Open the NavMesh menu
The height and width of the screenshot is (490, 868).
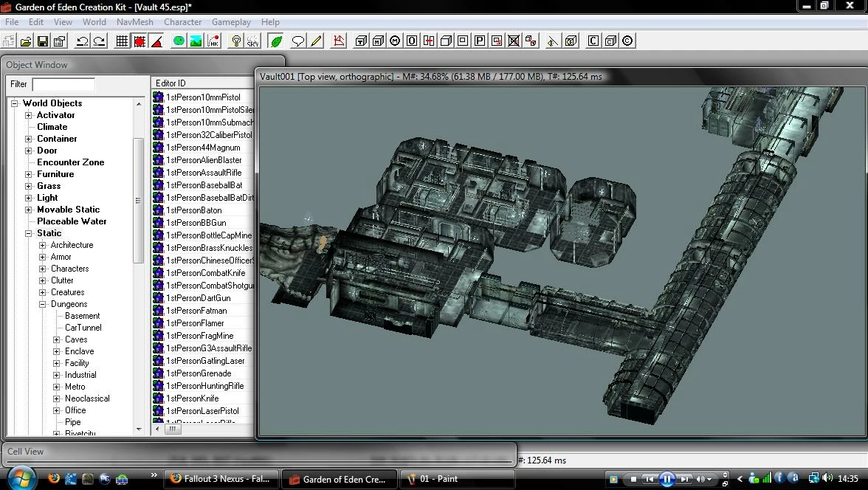click(x=134, y=22)
